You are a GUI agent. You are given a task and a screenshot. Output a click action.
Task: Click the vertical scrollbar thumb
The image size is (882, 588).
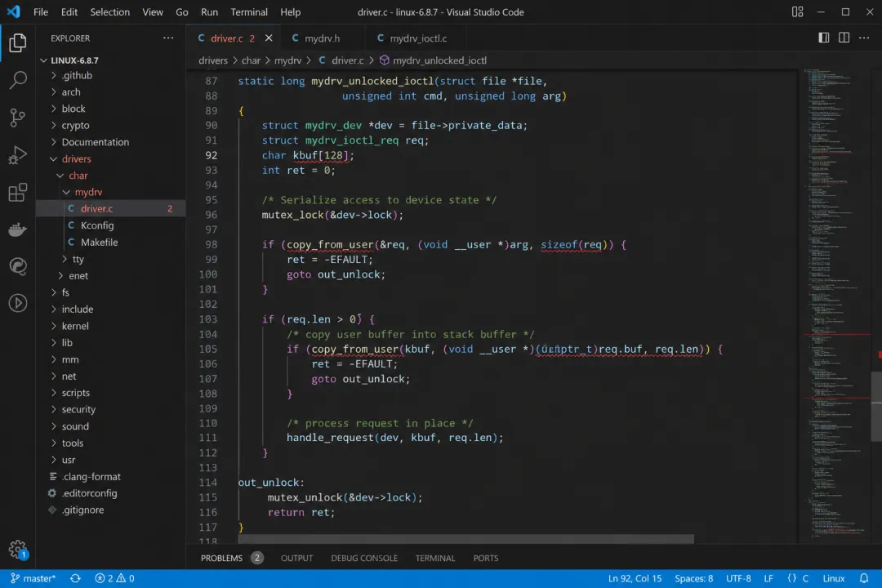point(875,406)
